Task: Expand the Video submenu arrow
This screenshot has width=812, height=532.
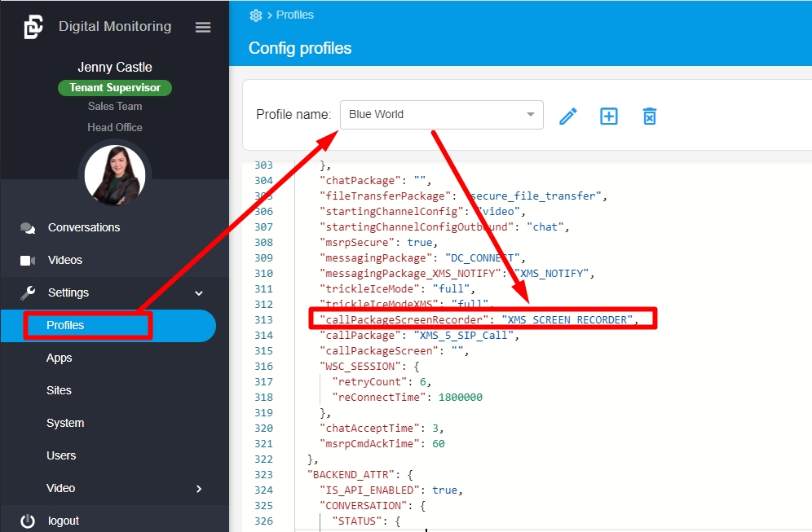Action: pyautogui.click(x=198, y=489)
